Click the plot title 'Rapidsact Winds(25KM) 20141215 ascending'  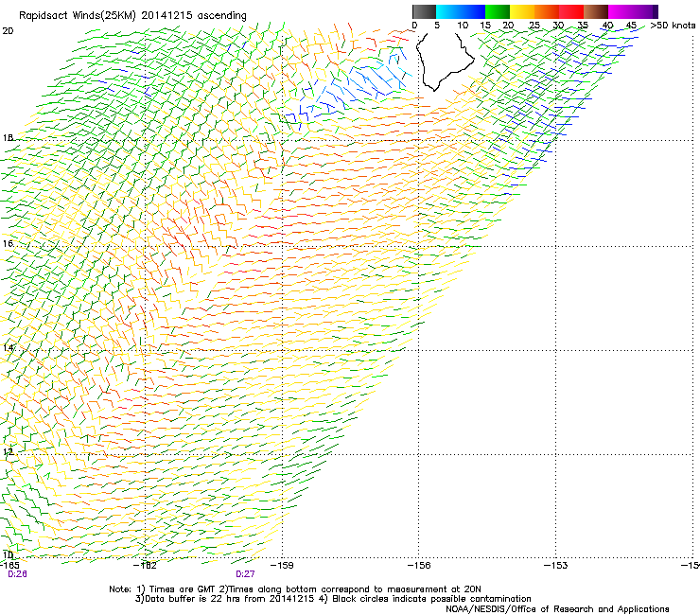(132, 16)
